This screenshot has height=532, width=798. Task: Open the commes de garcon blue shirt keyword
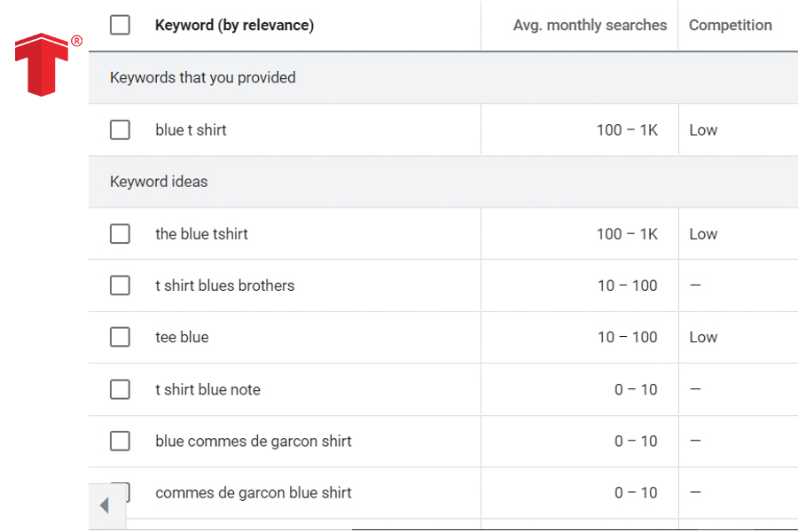click(253, 493)
